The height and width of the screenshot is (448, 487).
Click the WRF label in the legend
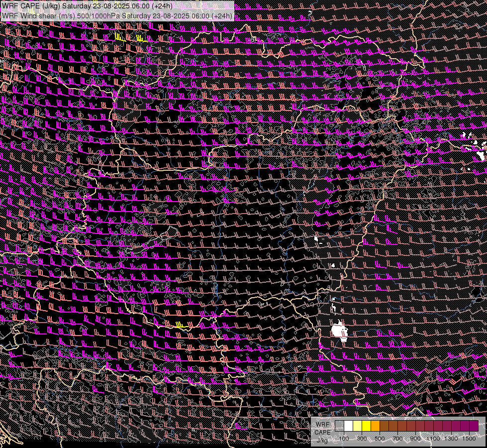[323, 425]
